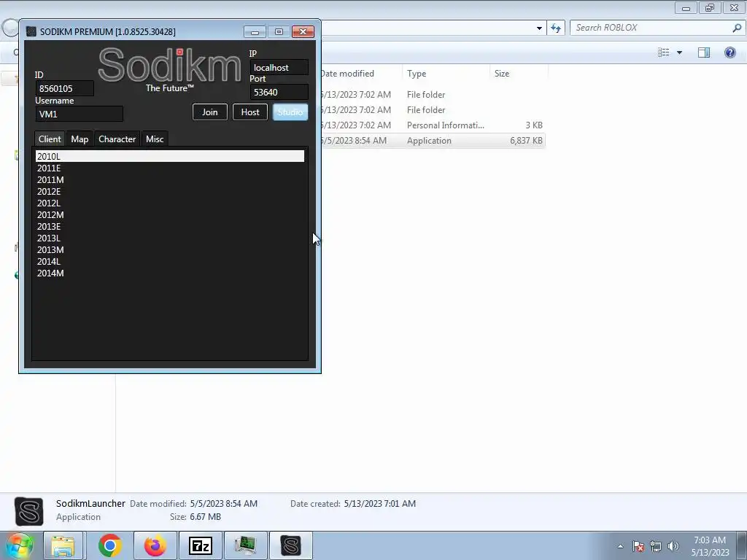Click the Explorer help icon

tap(729, 52)
